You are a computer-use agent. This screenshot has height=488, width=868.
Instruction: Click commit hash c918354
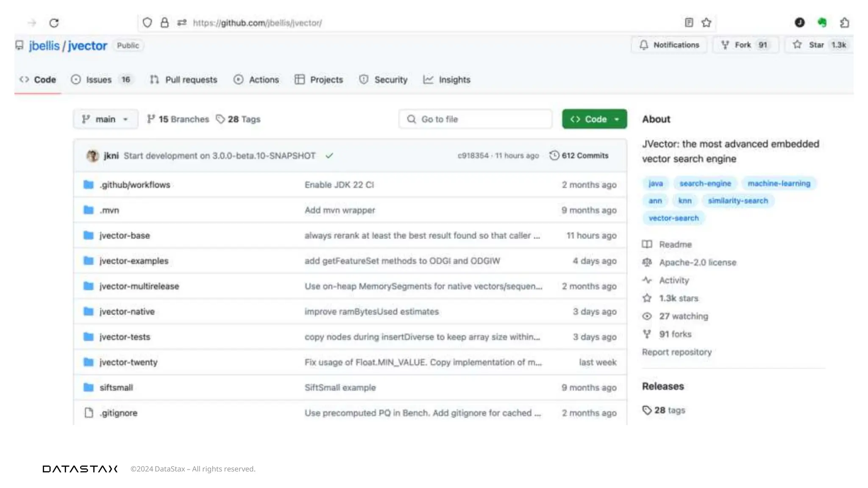(473, 156)
